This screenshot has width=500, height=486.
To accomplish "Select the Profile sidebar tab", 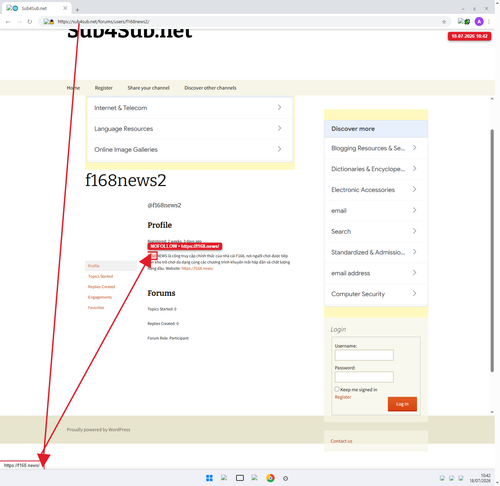I will [x=111, y=266].
